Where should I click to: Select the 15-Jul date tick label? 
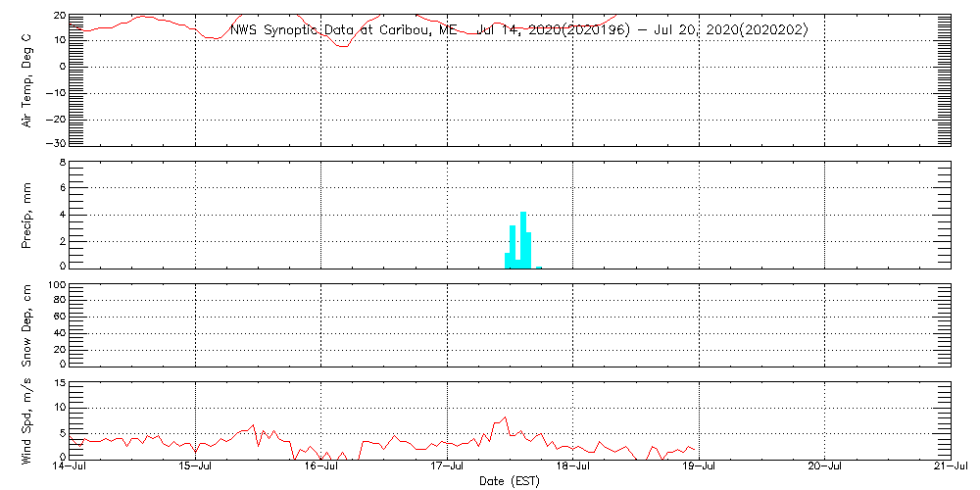coord(196,467)
